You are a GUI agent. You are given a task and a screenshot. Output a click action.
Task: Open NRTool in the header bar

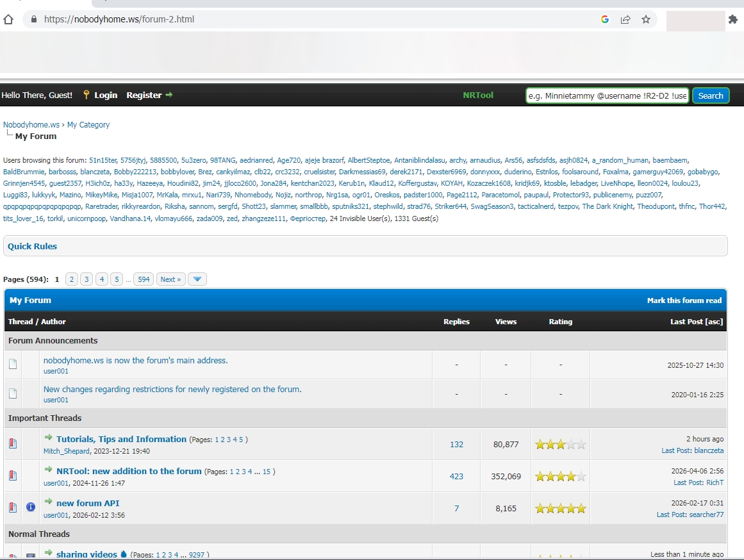[x=478, y=95]
